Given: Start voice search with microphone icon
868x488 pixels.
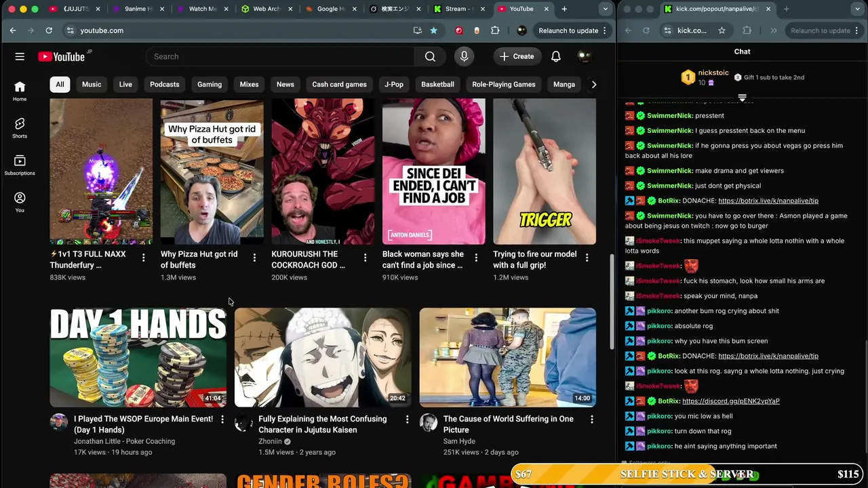Looking at the screenshot, I should pyautogui.click(x=464, y=56).
